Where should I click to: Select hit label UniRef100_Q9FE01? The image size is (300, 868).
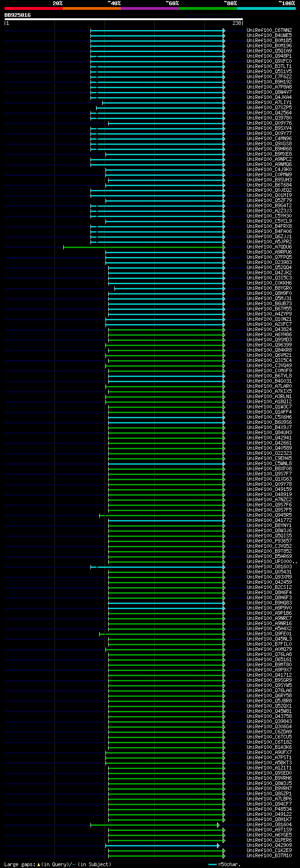click(269, 634)
